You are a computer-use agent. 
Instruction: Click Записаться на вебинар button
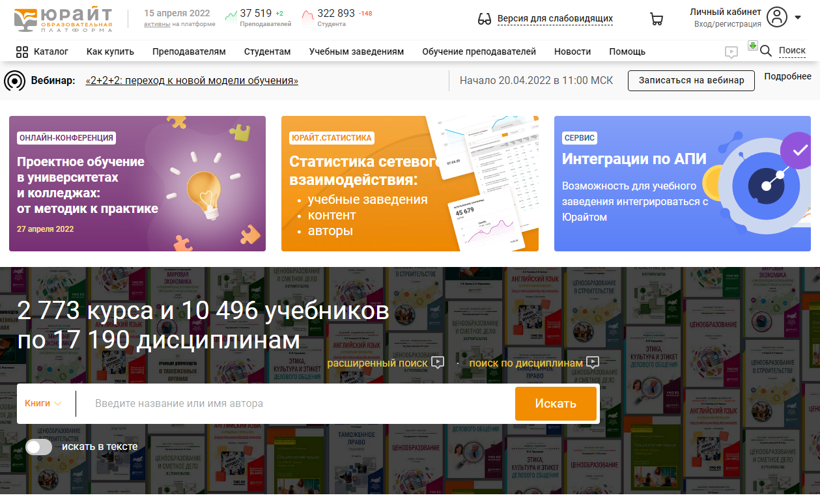point(691,81)
